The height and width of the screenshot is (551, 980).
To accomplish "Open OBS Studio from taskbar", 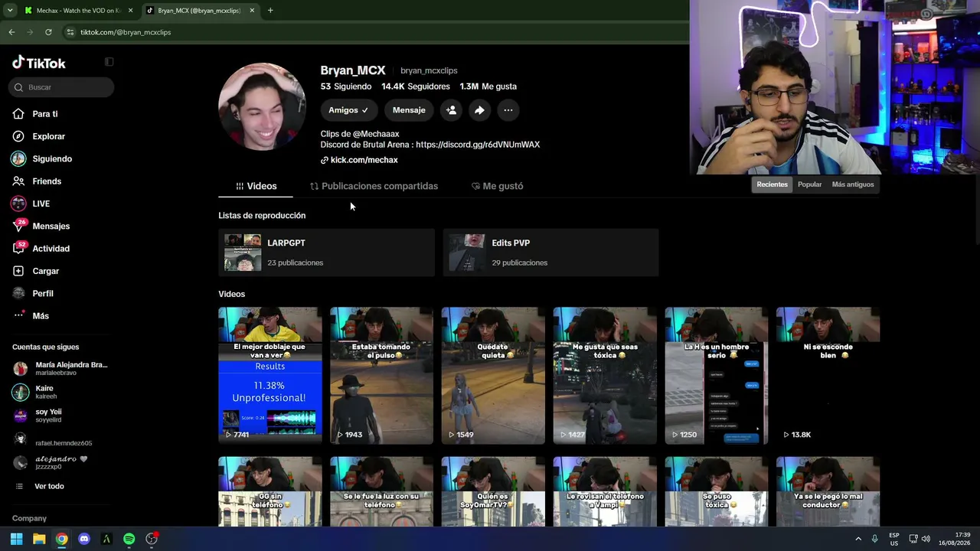I will coord(152,539).
